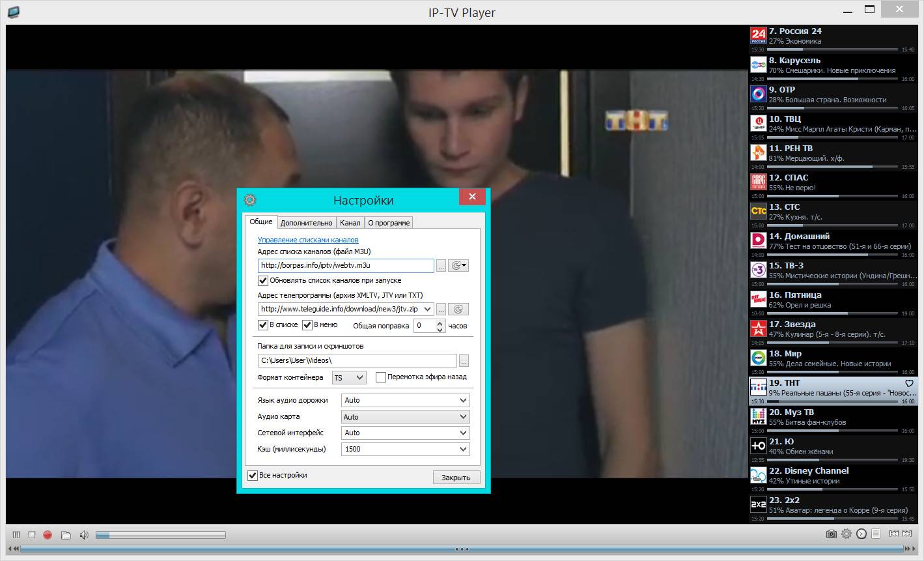The width and height of the screenshot is (924, 561).
Task: Click the РЕН ТВ channel logo
Action: tap(758, 152)
